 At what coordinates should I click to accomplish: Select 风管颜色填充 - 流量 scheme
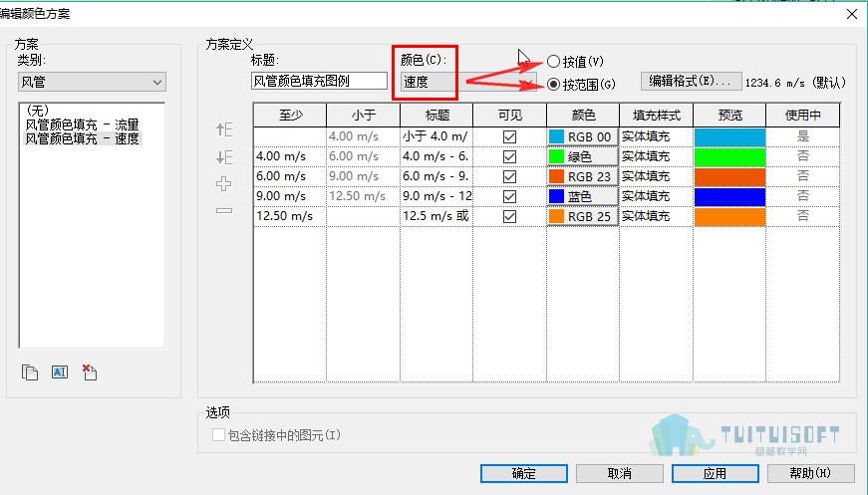tap(82, 124)
